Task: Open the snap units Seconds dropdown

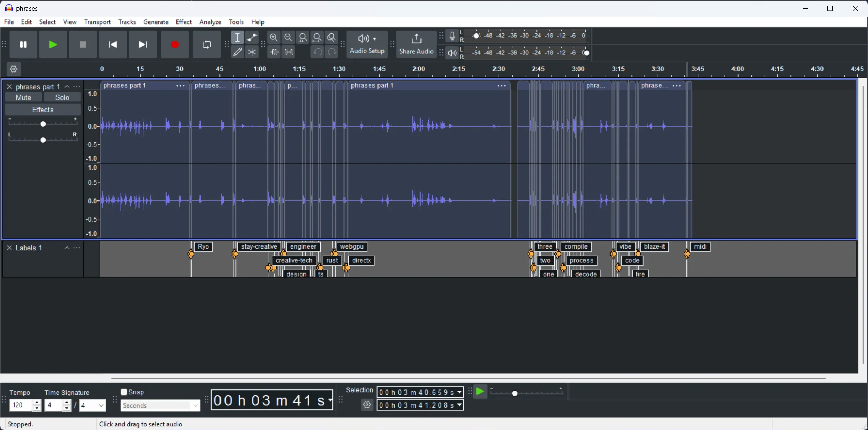Action: [x=159, y=405]
